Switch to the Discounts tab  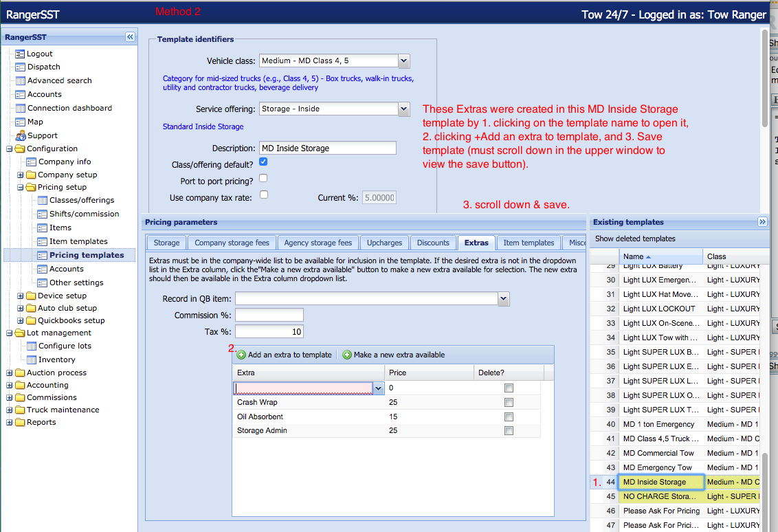tap(433, 243)
